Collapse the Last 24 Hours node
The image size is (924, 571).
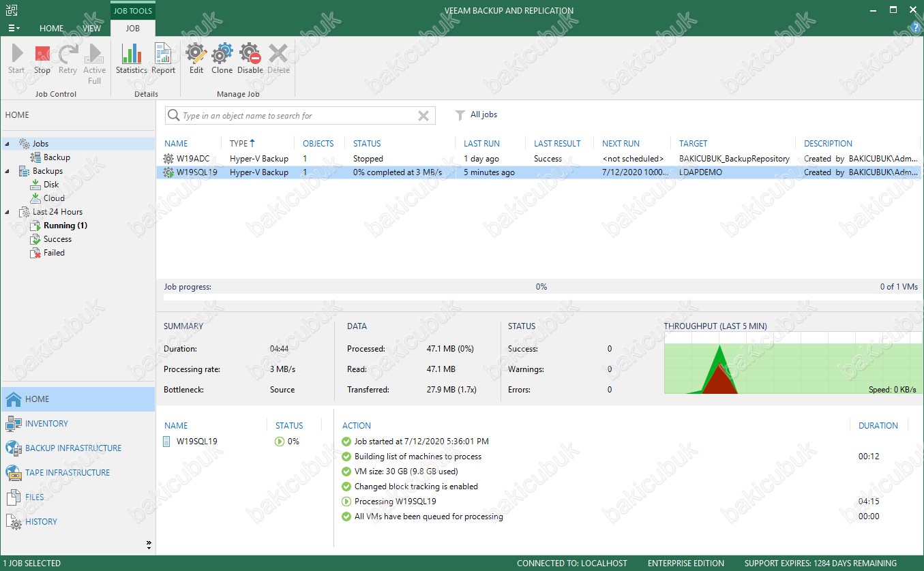tap(8, 212)
